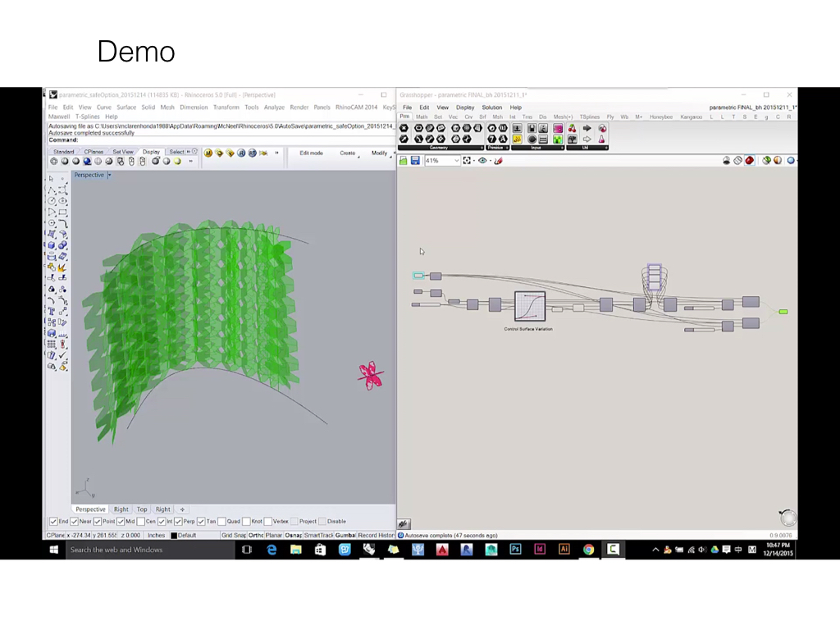840x630 pixels.
Task: Expand the Geometry panel in Grasshopper ribbon
Action: coord(482,148)
